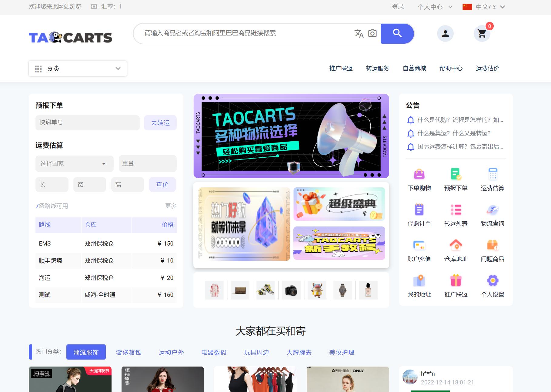Click the magnifier search button

[397, 33]
